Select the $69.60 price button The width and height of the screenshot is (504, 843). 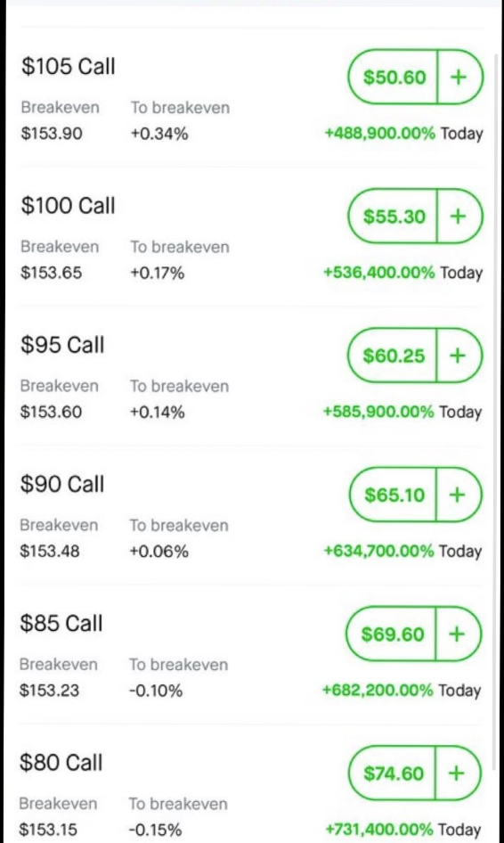point(392,634)
